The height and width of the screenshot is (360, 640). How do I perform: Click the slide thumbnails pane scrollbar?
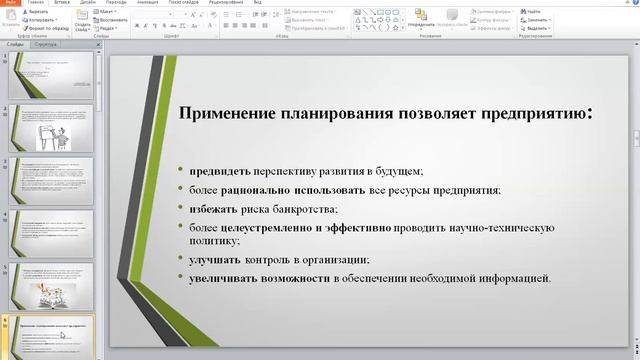[99, 82]
